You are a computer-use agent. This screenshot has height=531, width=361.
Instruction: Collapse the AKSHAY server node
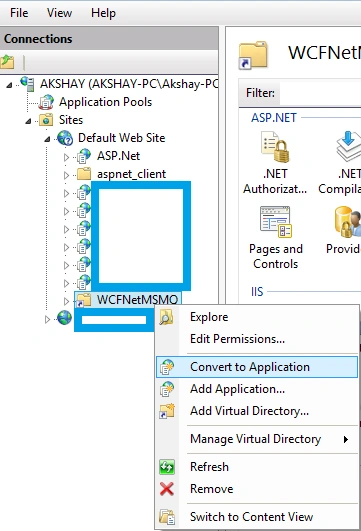click(x=9, y=85)
